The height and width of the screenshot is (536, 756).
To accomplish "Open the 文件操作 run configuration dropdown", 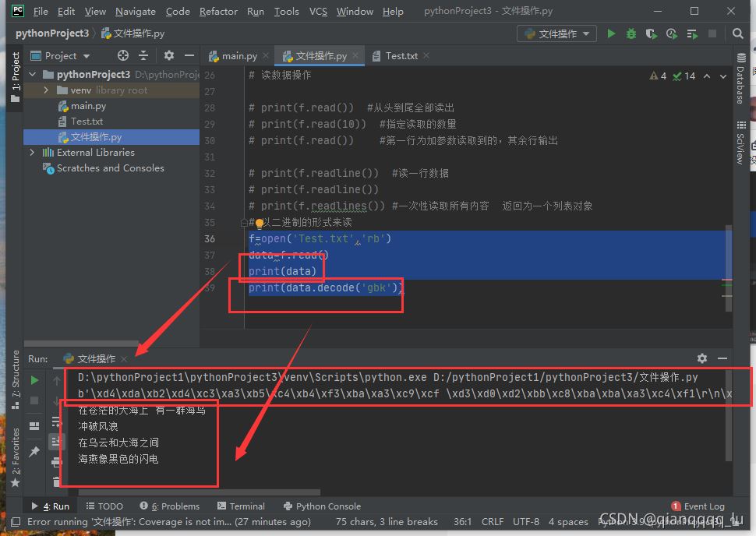I will (x=556, y=33).
